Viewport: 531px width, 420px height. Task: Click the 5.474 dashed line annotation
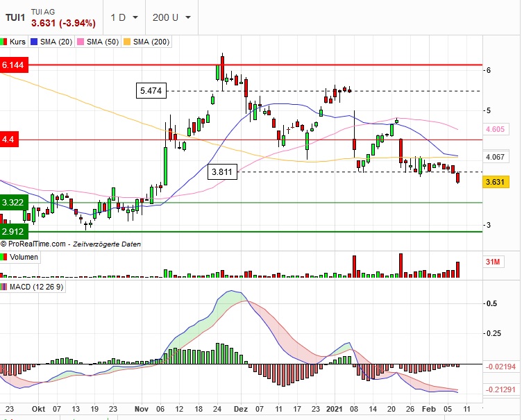[151, 90]
